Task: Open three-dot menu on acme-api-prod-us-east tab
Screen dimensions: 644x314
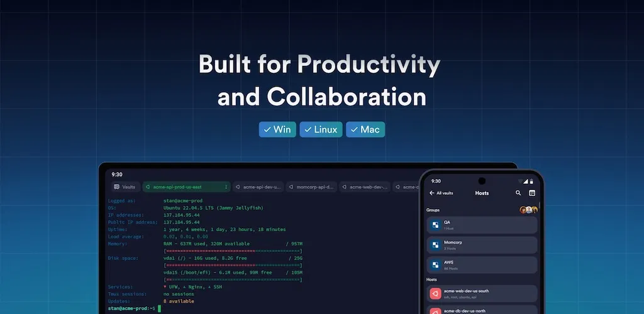Action: 226,187
